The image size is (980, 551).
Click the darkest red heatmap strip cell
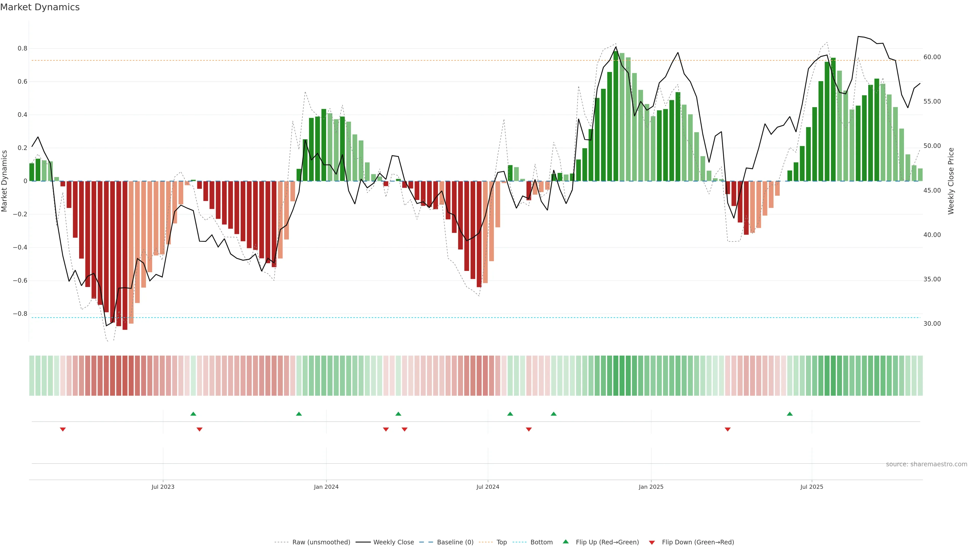coord(125,376)
